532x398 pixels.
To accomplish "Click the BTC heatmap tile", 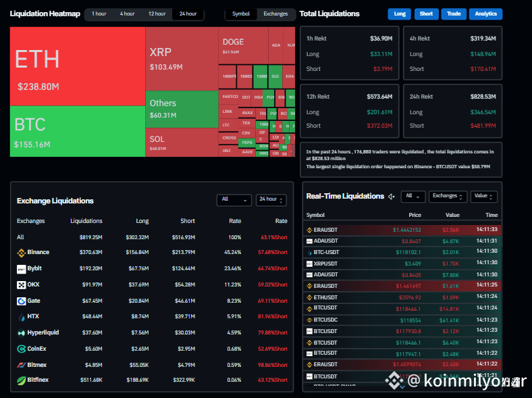I will click(78, 131).
